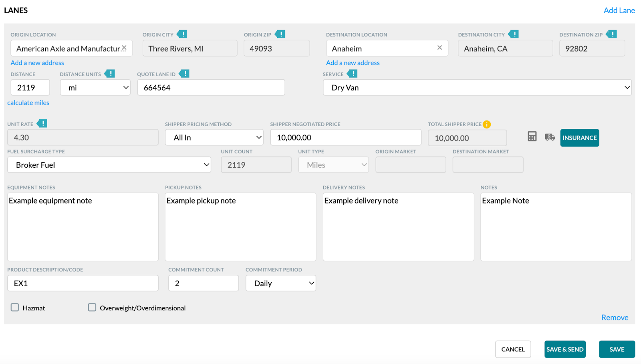Click the Unit Rate info flag icon
Screen dimensions: 641x364
point(42,123)
